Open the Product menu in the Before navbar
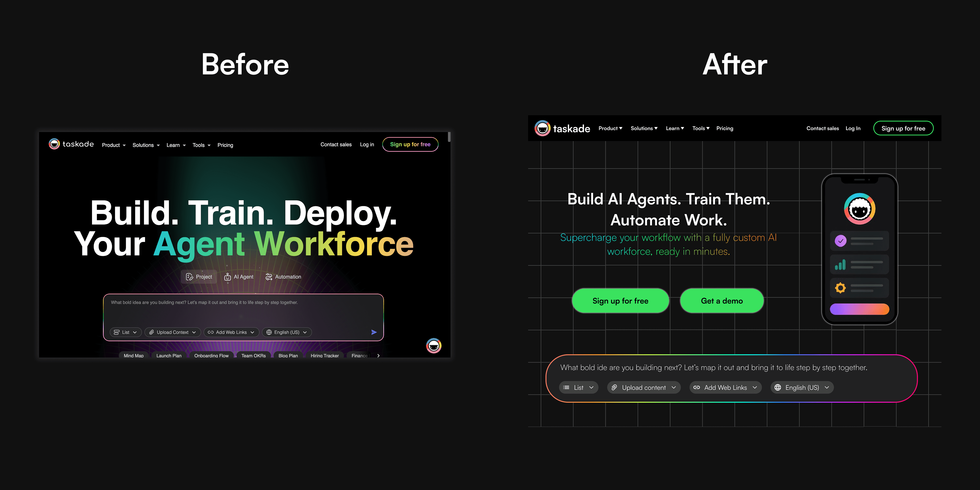Viewport: 980px width, 490px height. click(x=113, y=145)
